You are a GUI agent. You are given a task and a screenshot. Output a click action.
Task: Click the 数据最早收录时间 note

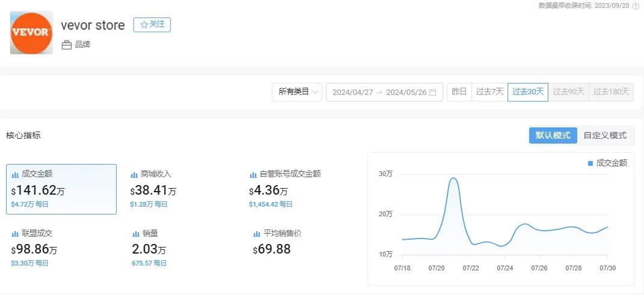click(584, 6)
